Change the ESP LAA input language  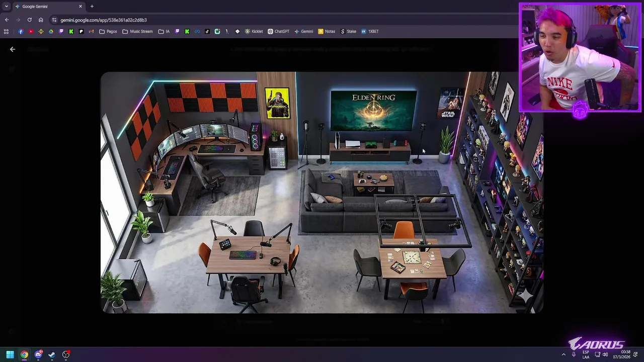(x=586, y=354)
